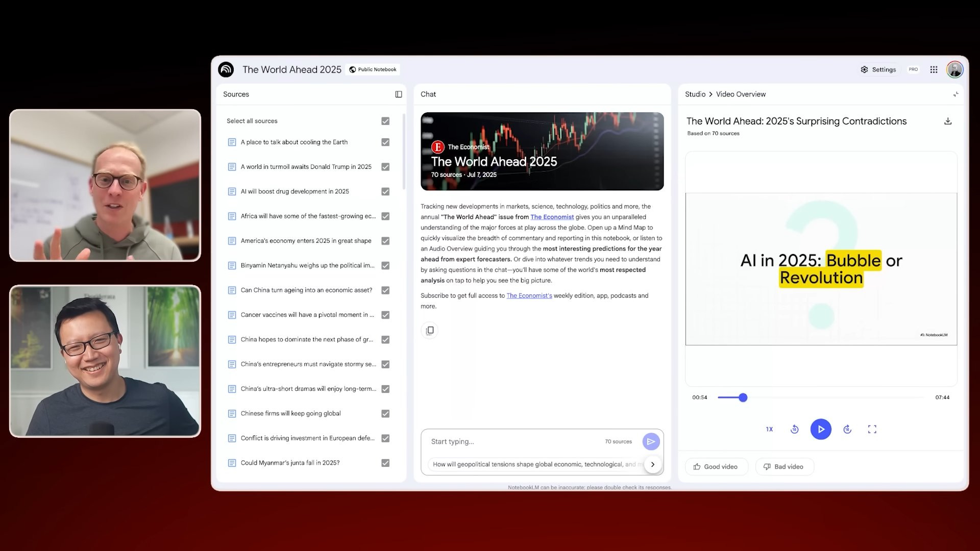Collapse the Sources panel icon

point(399,94)
